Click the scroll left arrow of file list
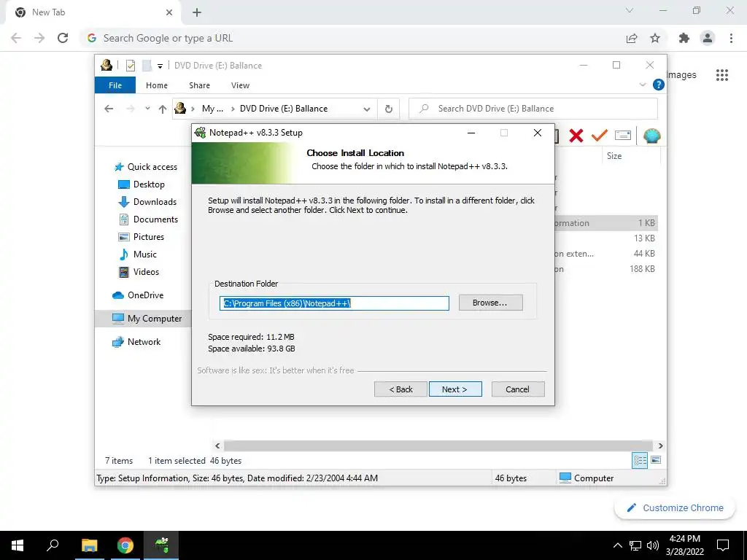 tap(217, 446)
